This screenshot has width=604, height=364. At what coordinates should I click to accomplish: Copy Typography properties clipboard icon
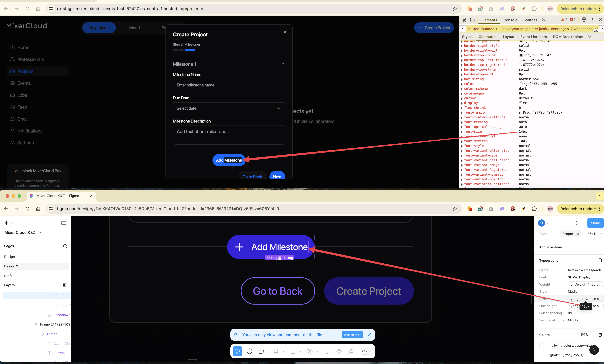(x=600, y=260)
